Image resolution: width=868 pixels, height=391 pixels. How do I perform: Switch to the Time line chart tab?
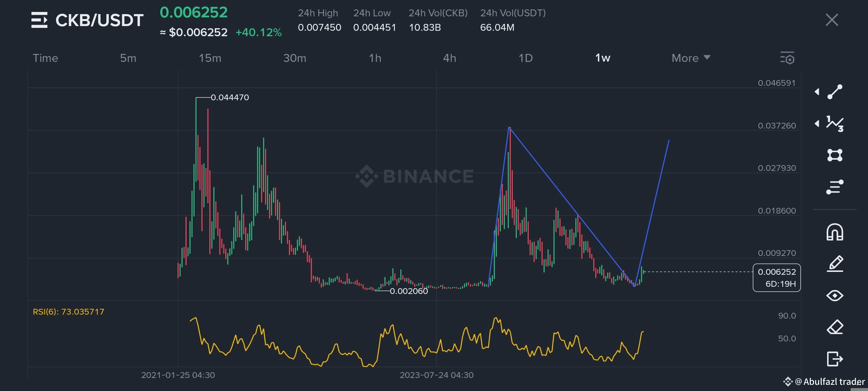click(x=45, y=58)
